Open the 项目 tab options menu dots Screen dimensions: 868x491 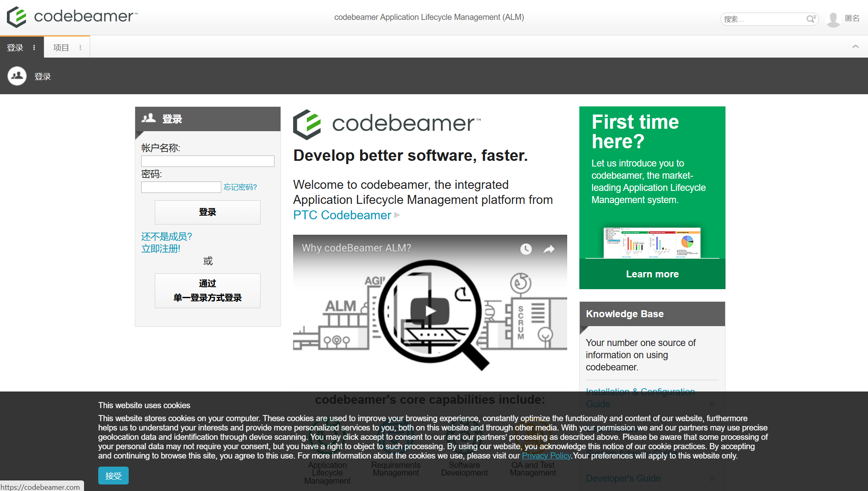pos(80,48)
